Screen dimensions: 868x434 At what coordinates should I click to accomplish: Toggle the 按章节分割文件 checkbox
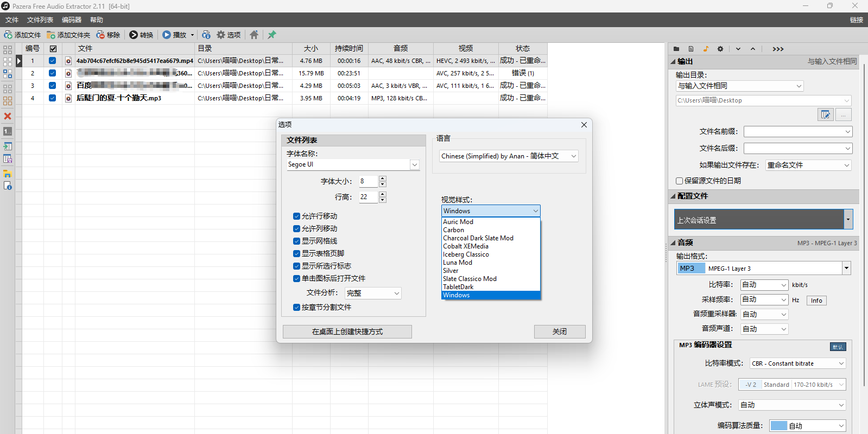point(296,307)
